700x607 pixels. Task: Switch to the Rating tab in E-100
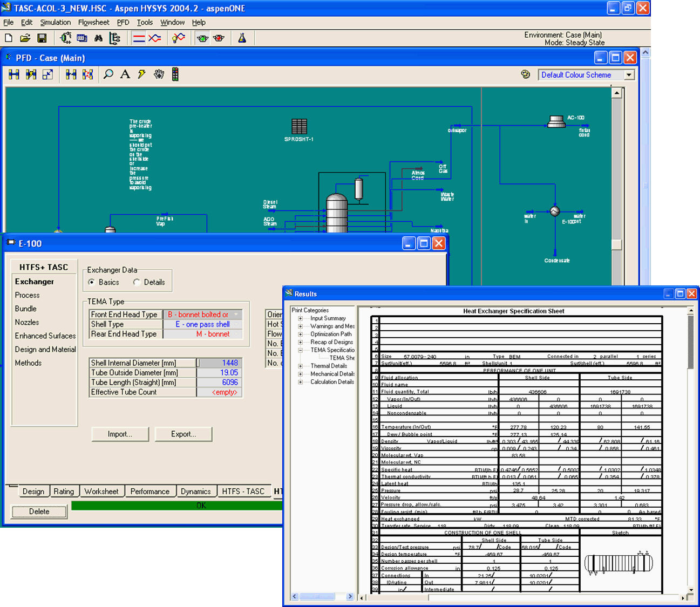64,492
